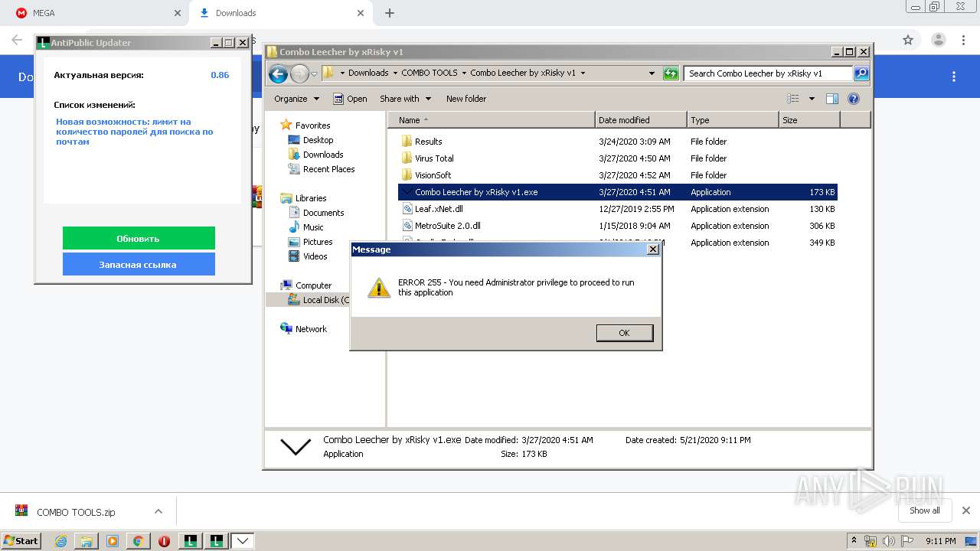Launch Internet Explorer from taskbar

click(x=60, y=541)
